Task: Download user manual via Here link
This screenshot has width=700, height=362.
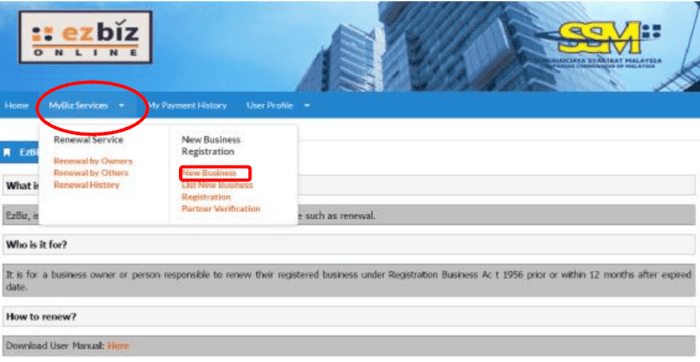Action: click(x=118, y=346)
